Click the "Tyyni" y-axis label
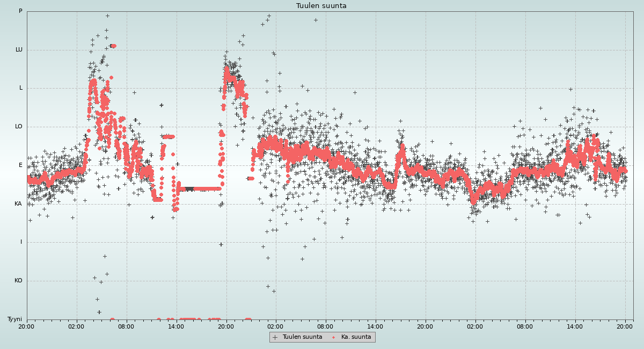644x349 pixels. pyautogui.click(x=15, y=319)
